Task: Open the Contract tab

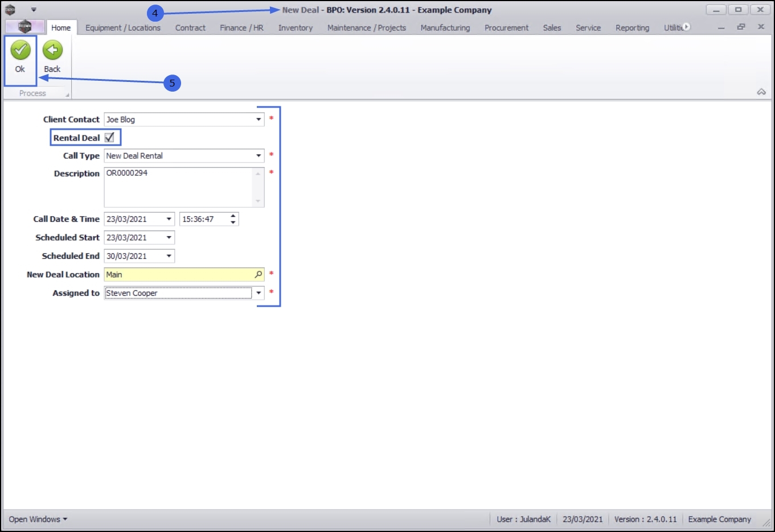Action: 190,27
